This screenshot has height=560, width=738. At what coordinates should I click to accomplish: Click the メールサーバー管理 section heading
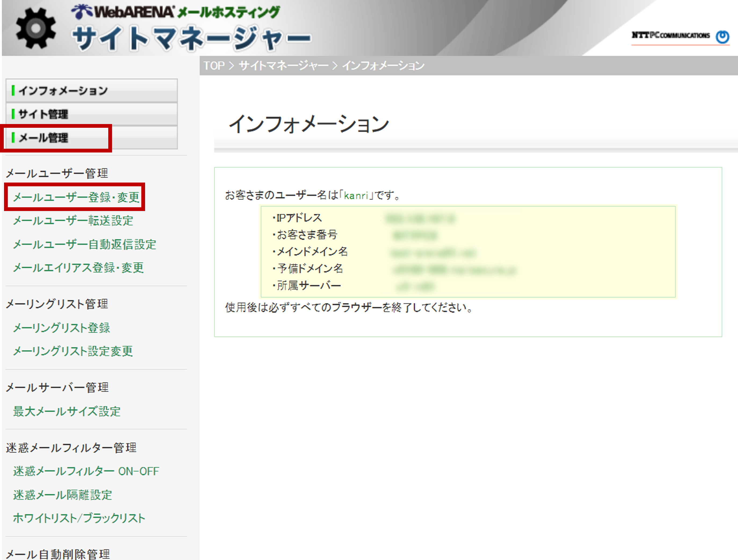click(x=57, y=387)
